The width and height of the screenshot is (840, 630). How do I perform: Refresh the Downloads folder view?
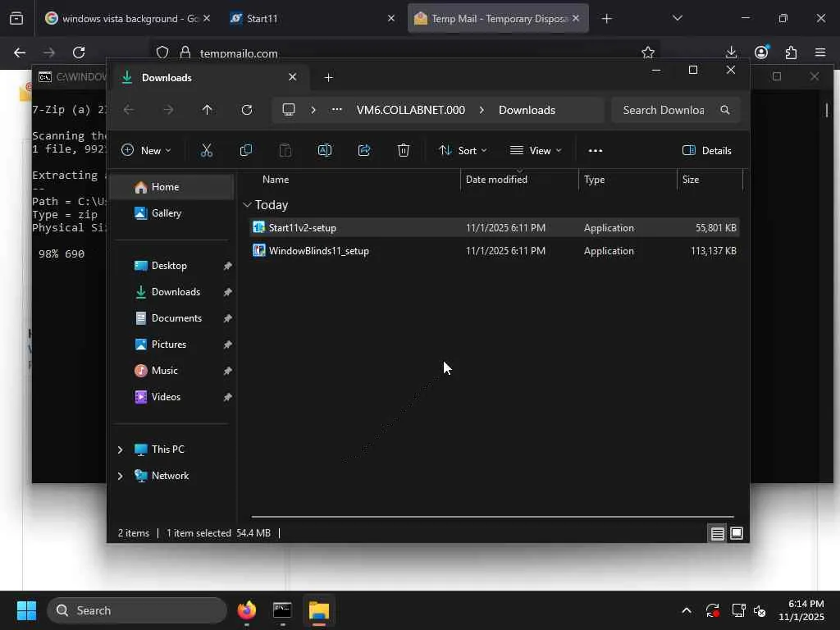pos(246,110)
